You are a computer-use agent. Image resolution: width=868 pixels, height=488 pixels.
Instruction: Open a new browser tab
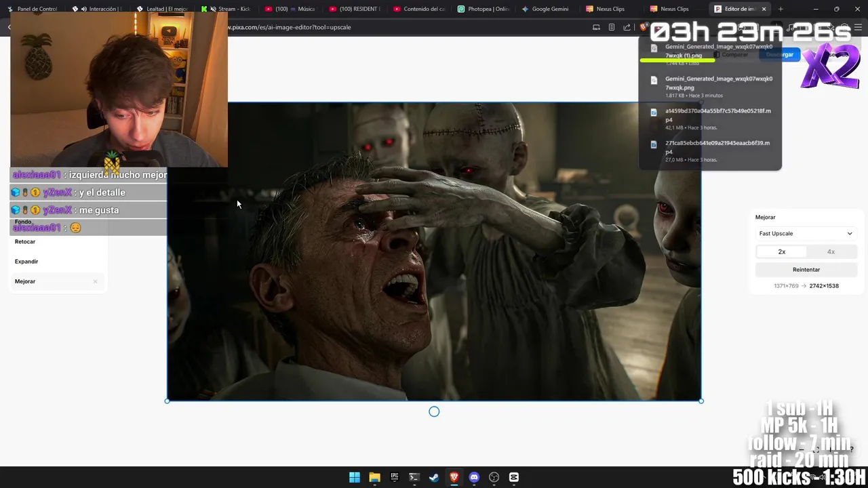click(781, 9)
